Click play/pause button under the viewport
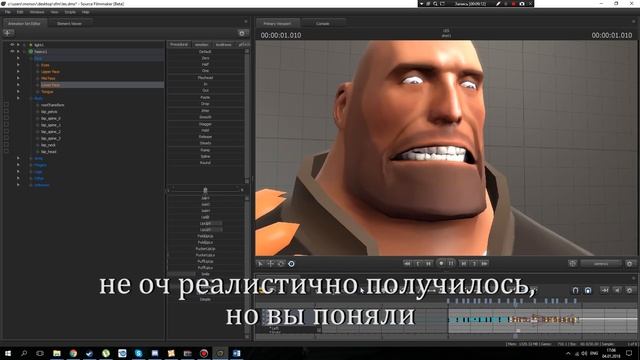The width and height of the screenshot is (640, 360). (451, 264)
